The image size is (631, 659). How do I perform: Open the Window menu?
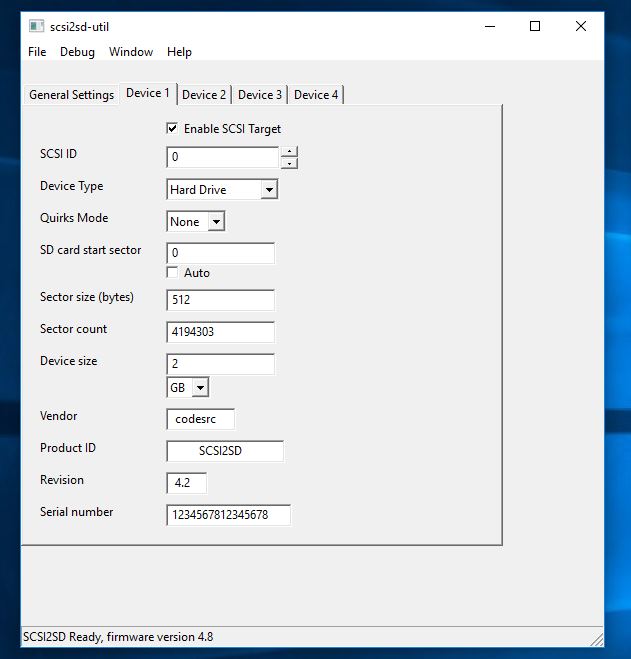pos(131,52)
